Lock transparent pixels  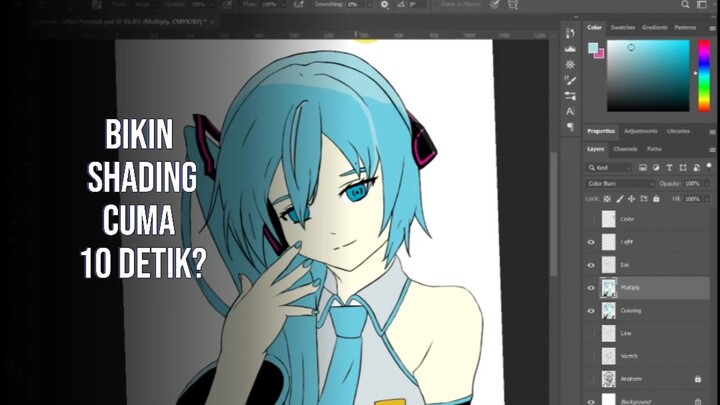point(607,199)
